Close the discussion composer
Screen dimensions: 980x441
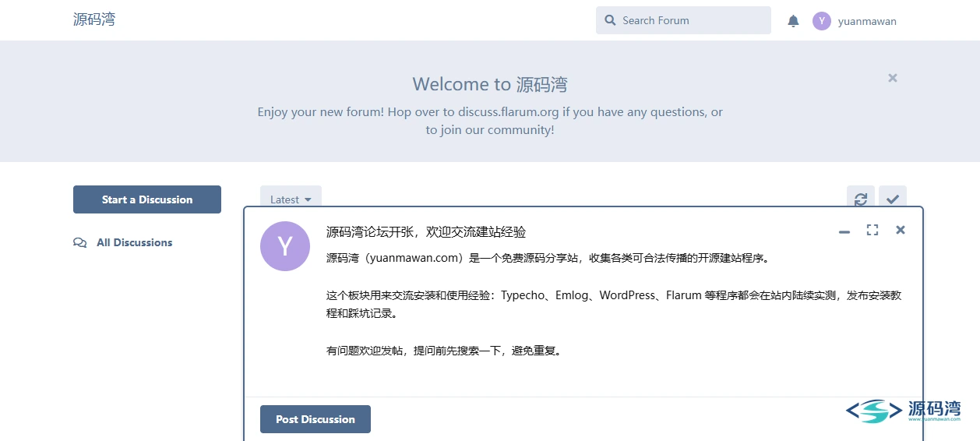point(901,230)
